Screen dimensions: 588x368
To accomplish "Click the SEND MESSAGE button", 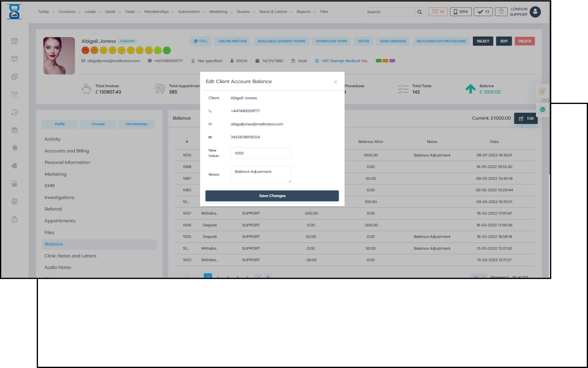I will (x=393, y=41).
